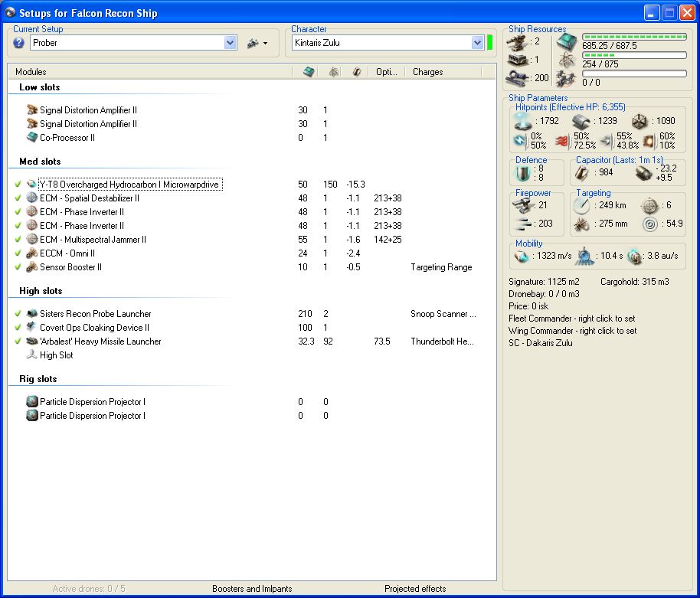Viewport: 700px width, 598px height.
Task: Click the High slots group header
Action: pos(41,290)
